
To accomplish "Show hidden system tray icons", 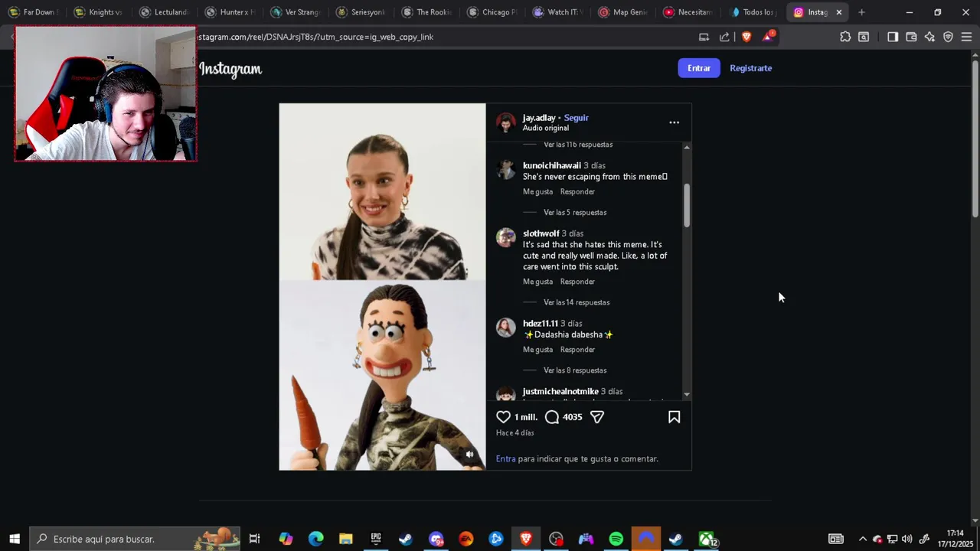I will [x=862, y=539].
